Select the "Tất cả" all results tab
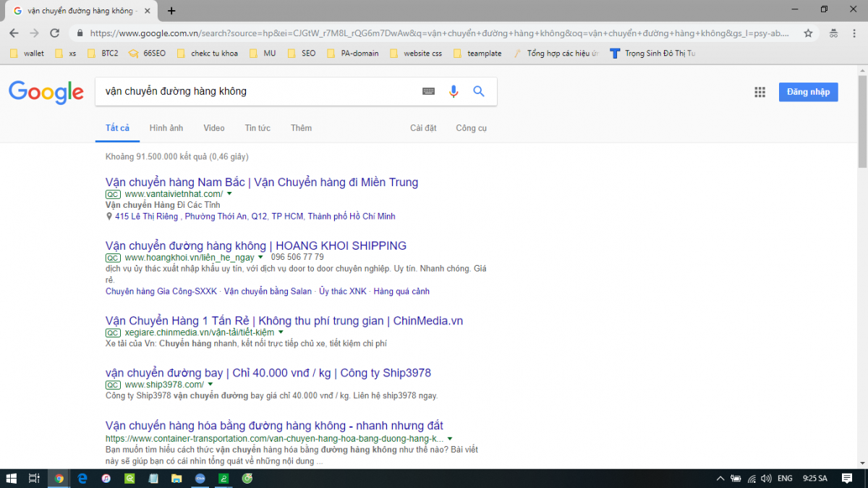 click(117, 128)
